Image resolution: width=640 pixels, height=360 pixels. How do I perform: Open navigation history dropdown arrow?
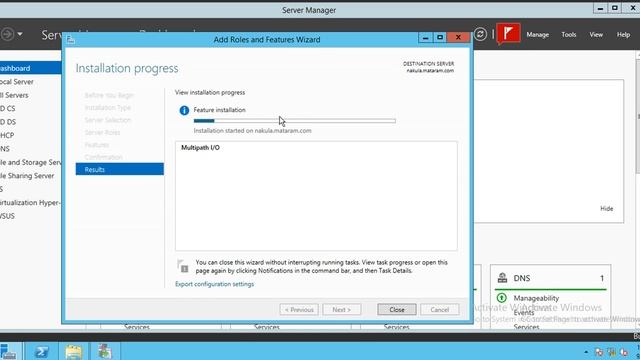20,34
